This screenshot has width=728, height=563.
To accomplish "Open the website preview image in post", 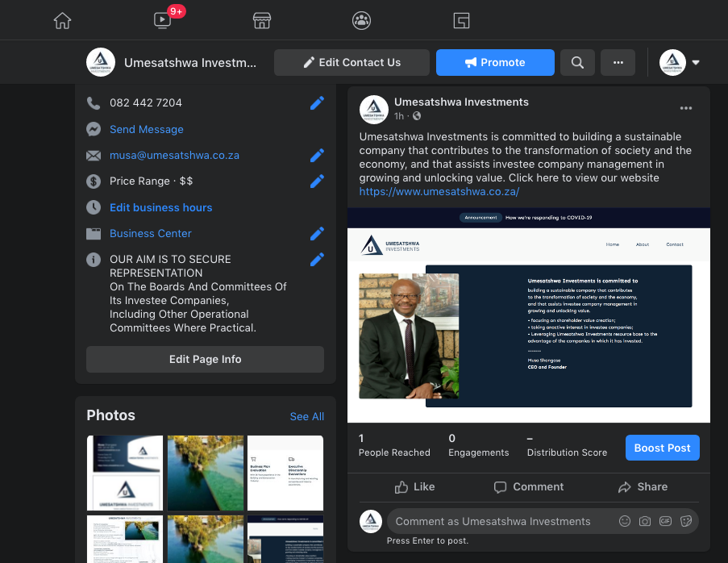I will [529, 315].
